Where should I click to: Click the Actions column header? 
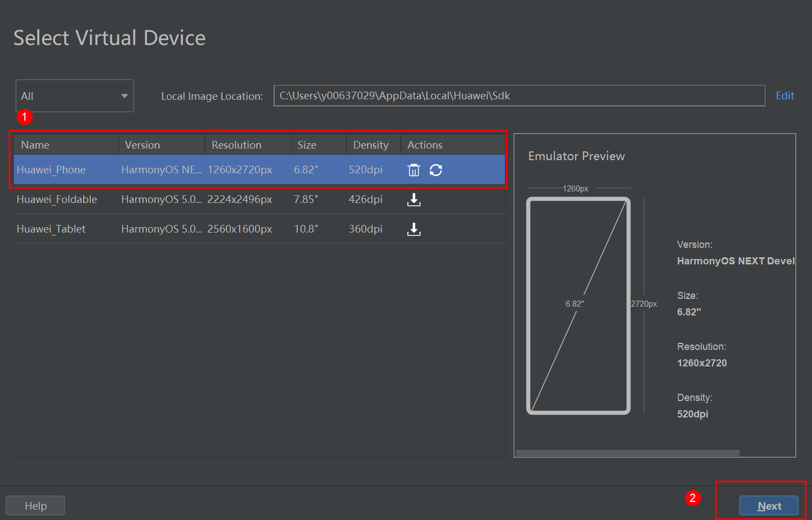coord(453,145)
